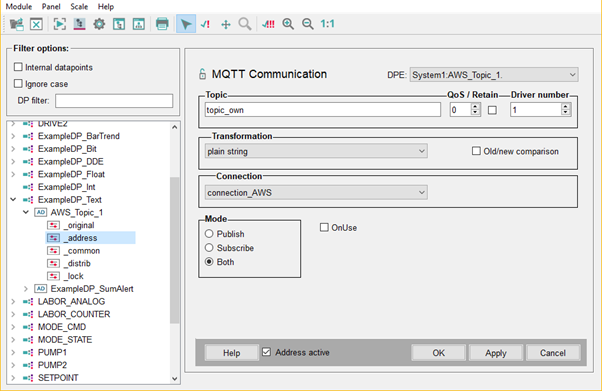The width and height of the screenshot is (602, 391).
Task: Enable the Internal datapoints checkbox
Action: point(18,67)
